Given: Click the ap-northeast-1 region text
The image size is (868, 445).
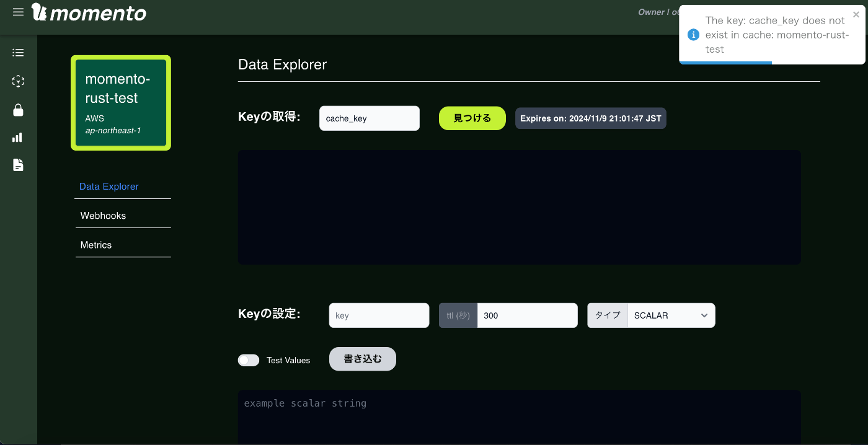Looking at the screenshot, I should click(x=113, y=131).
